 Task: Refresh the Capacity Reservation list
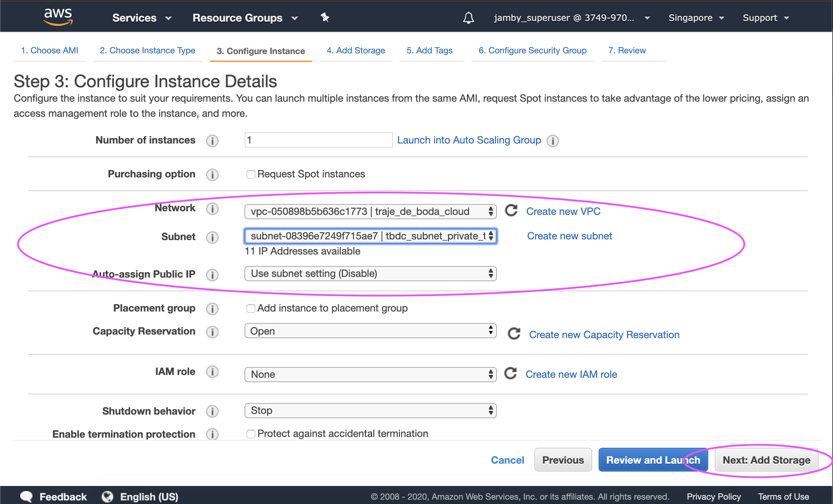[514, 334]
